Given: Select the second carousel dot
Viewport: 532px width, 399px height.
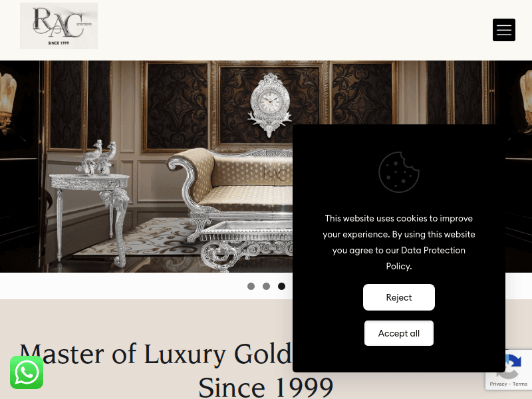Looking at the screenshot, I should point(267,287).
